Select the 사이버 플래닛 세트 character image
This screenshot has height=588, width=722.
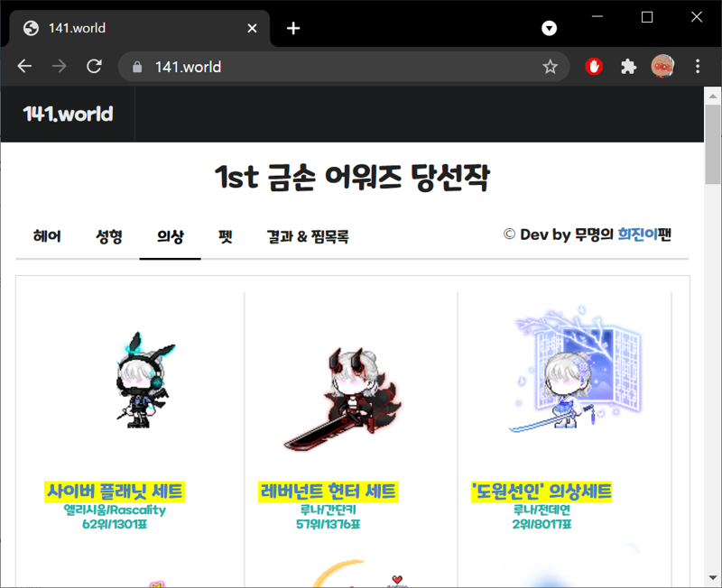click(140, 379)
